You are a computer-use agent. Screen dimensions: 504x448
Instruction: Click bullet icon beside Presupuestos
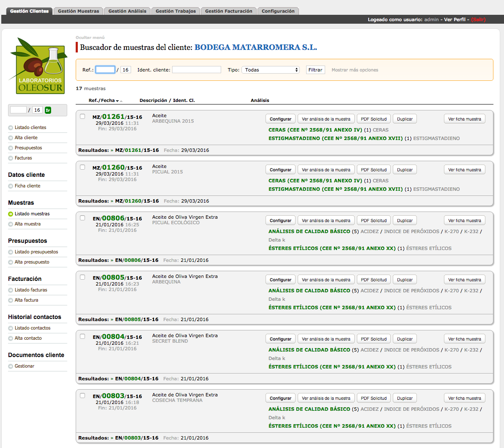pyautogui.click(x=11, y=148)
